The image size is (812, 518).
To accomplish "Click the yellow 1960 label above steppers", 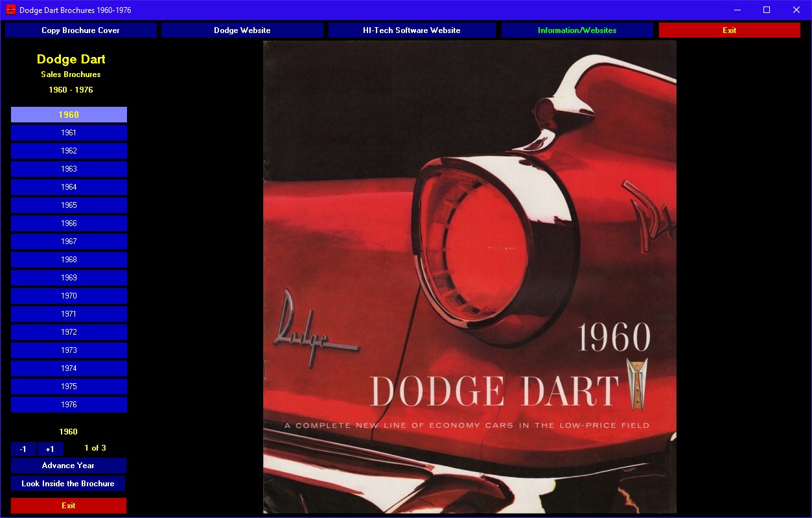I will 68,432.
